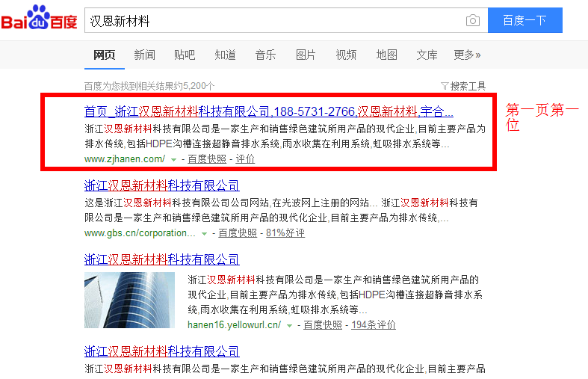Click the search tools filter icon
The width and height of the screenshot is (588, 379).
[445, 86]
